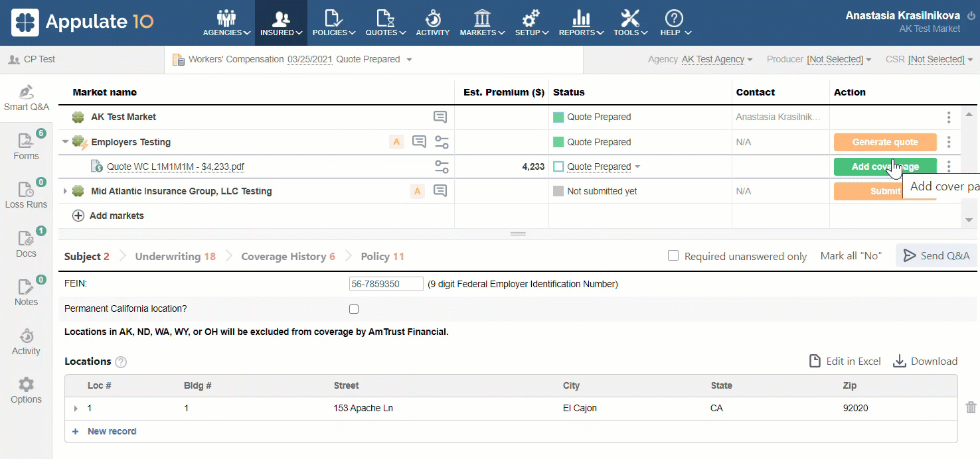Open the Setup menu
The height and width of the screenshot is (459, 980).
tap(531, 23)
